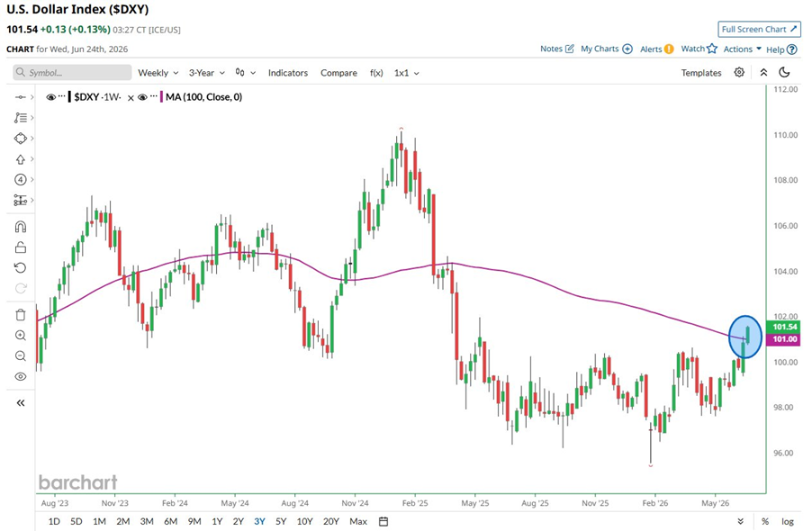Click the Notes link
This screenshot has width=812, height=531.
(x=551, y=49)
